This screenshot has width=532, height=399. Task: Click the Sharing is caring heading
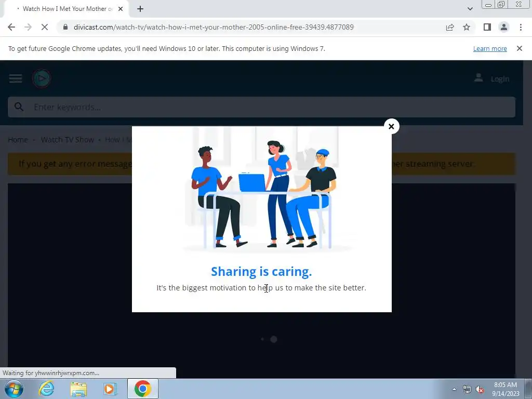[261, 271]
